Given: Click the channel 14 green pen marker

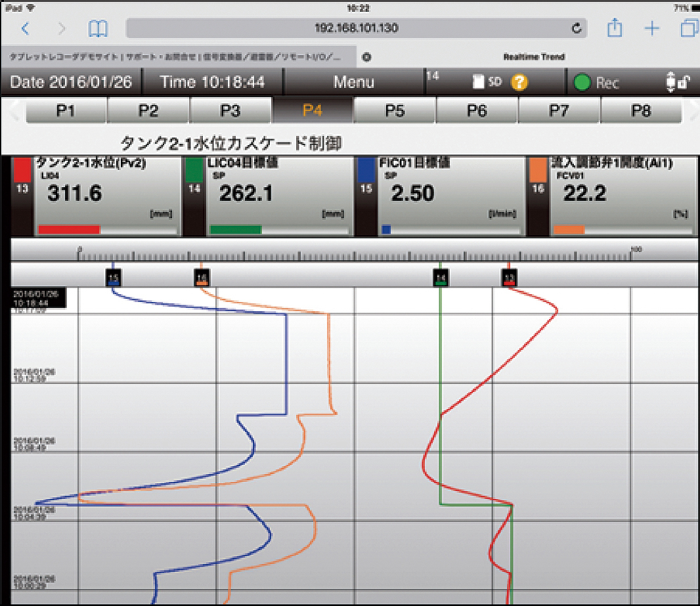Looking at the screenshot, I should pyautogui.click(x=440, y=278).
